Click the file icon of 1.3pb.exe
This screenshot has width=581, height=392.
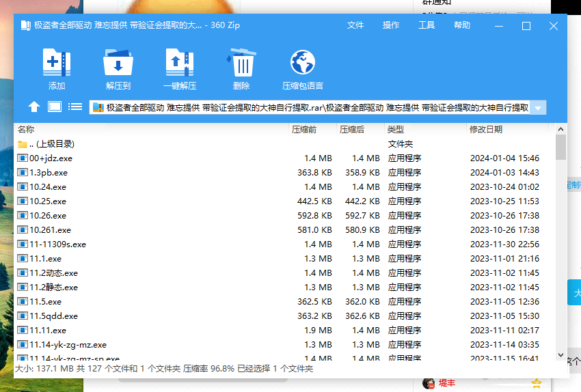click(x=23, y=173)
